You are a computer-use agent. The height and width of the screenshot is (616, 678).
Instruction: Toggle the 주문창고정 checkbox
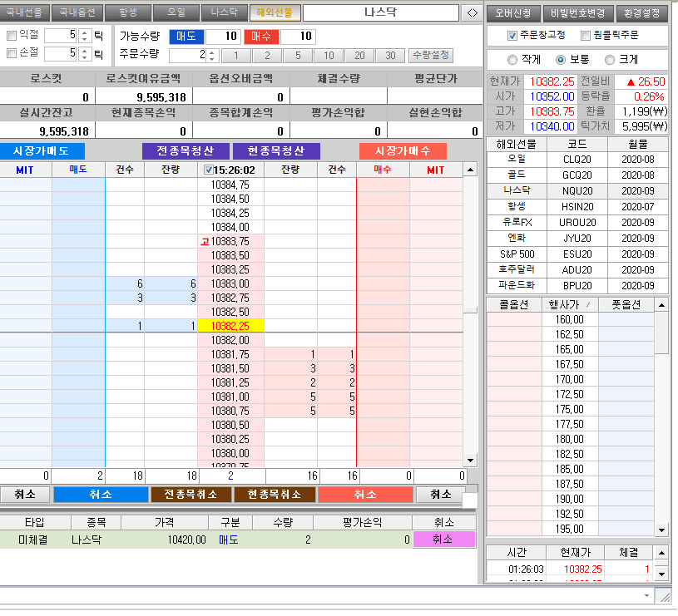click(x=512, y=36)
